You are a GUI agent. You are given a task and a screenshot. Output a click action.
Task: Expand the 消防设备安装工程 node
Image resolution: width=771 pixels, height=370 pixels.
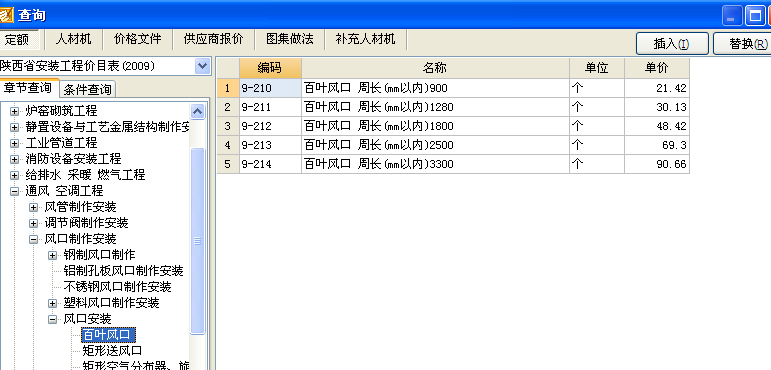coord(15,159)
